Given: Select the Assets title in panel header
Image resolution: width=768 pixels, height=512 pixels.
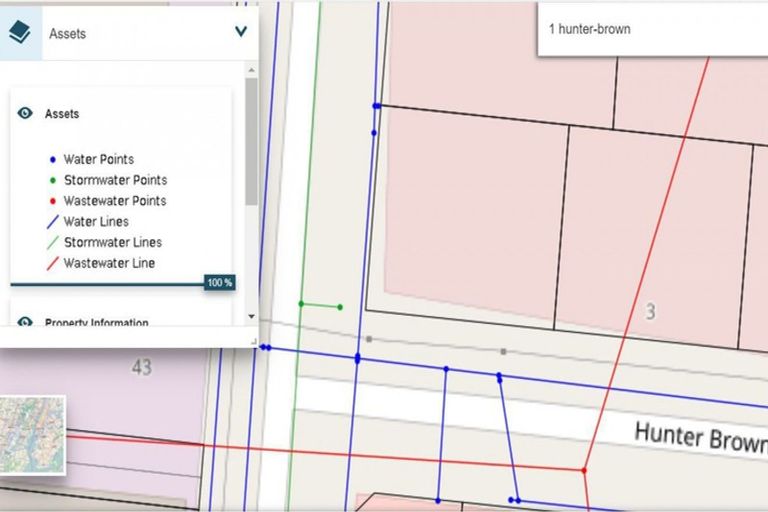Looking at the screenshot, I should tap(68, 33).
